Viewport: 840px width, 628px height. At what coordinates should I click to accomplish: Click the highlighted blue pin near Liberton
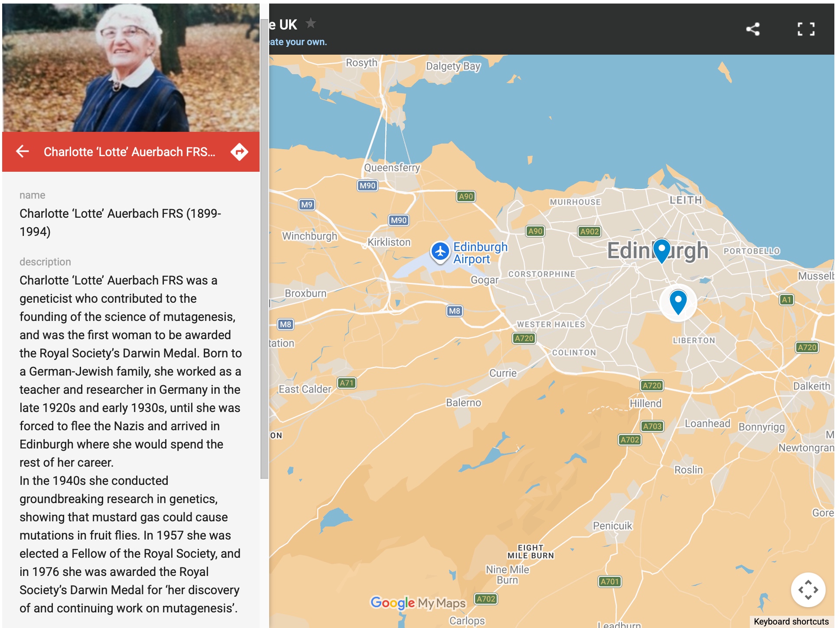coord(678,301)
